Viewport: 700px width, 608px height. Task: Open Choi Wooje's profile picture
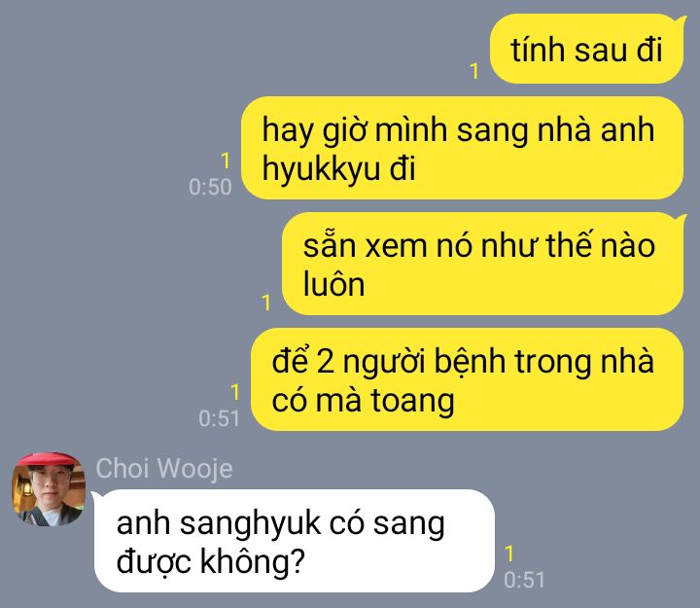pos(49,489)
